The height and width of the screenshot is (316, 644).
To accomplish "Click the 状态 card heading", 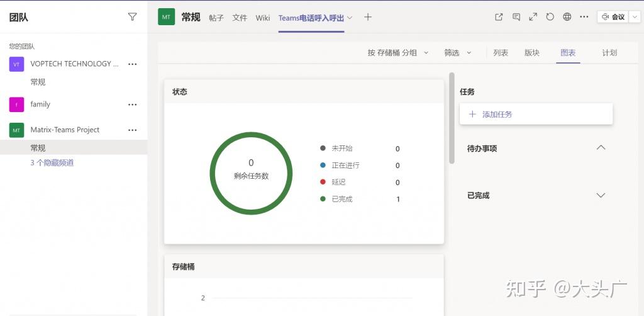I will tap(179, 92).
